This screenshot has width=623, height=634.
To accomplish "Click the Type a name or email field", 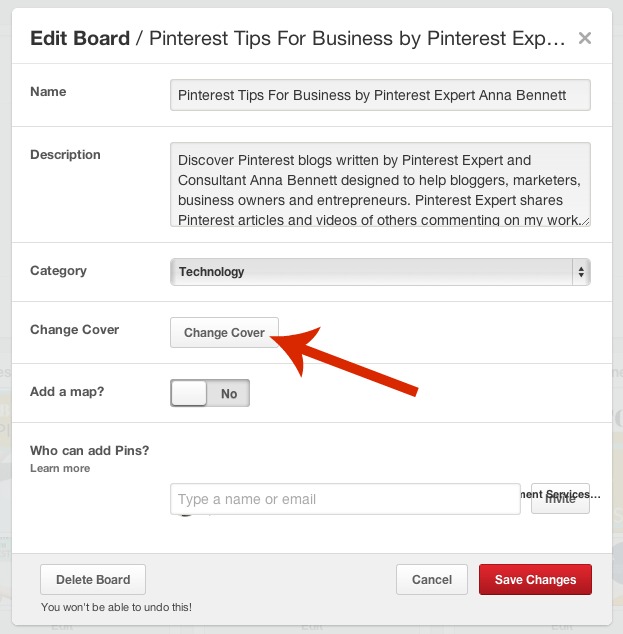I will click(x=345, y=499).
